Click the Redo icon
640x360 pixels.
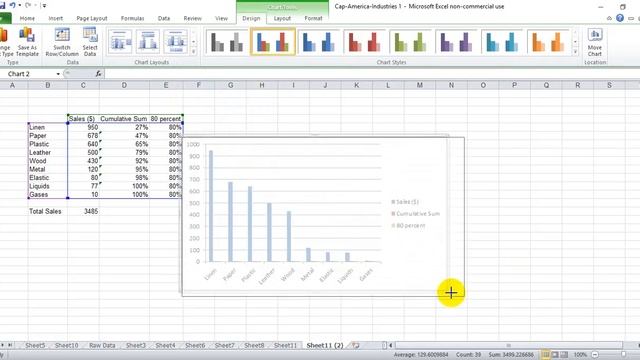(28, 5)
